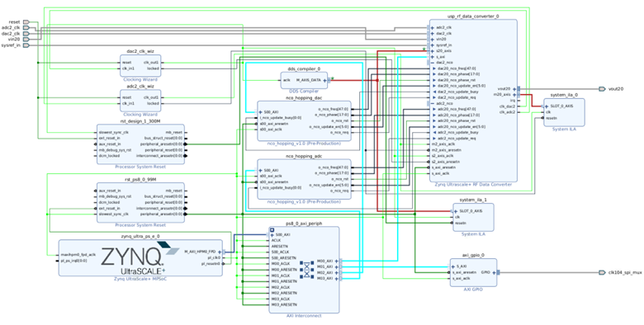Collapse adc2_nco pin group on RF Data Converter
This screenshot has width=644, height=325.
click(433, 103)
